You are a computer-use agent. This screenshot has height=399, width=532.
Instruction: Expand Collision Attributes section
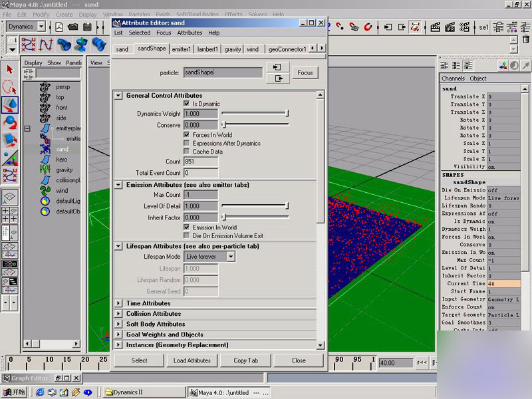[x=118, y=314]
